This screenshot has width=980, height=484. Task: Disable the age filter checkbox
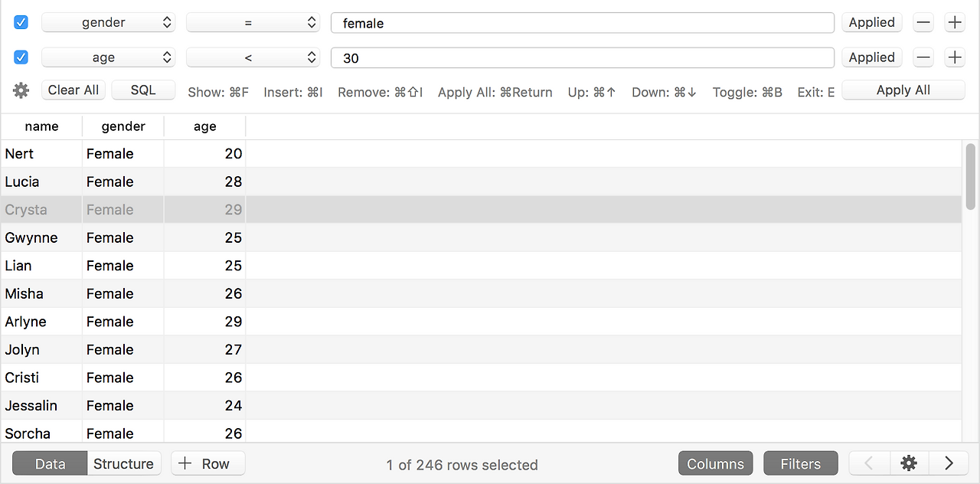point(21,57)
